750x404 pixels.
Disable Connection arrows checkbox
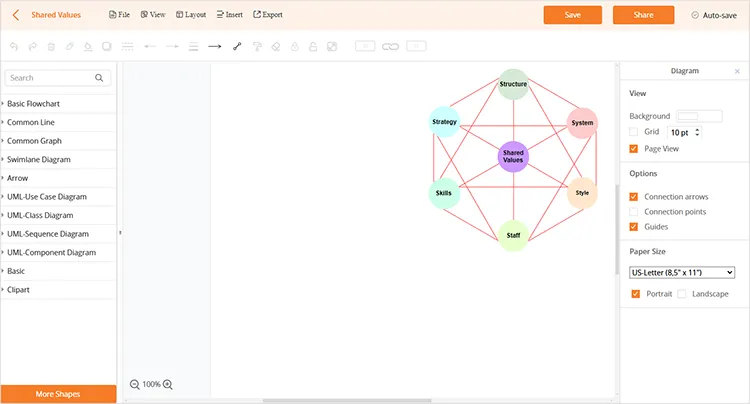[634, 197]
